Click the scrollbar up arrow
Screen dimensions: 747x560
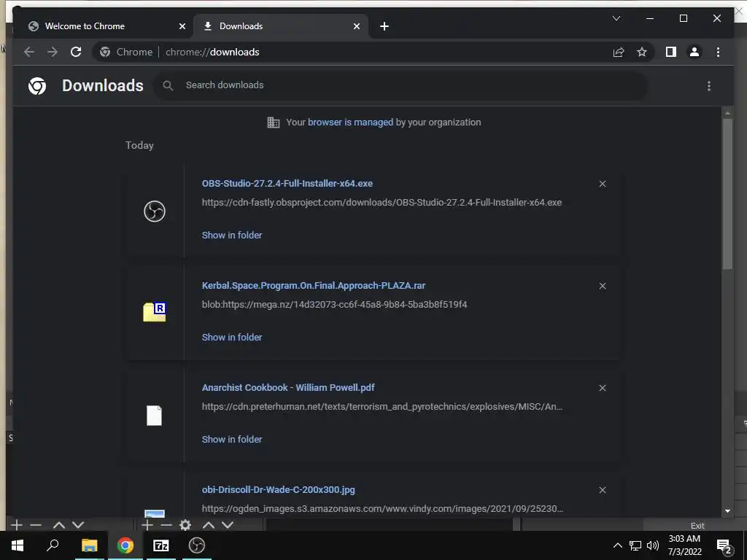(727, 113)
